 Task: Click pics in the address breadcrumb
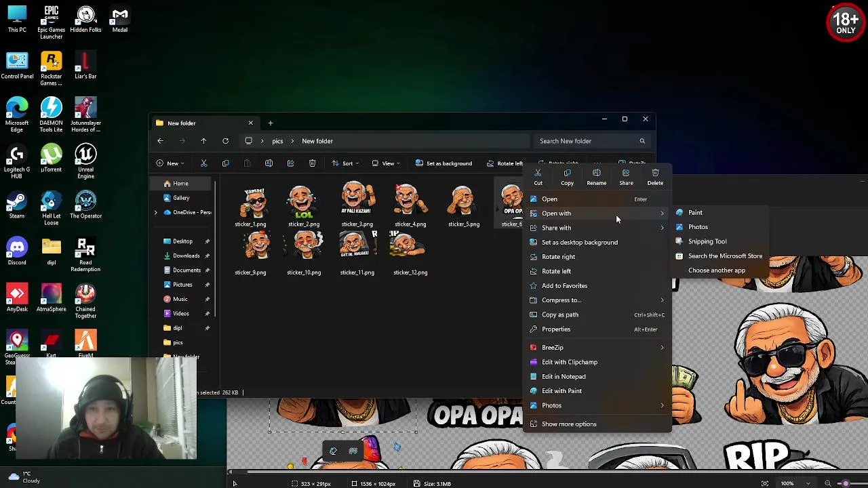pos(277,141)
